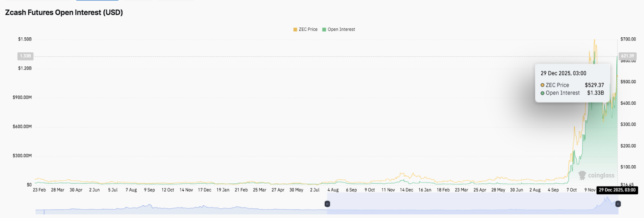This screenshot has height=218, width=644.
Task: Click the tooltip's Open Interest green dot
Action: (x=542, y=93)
